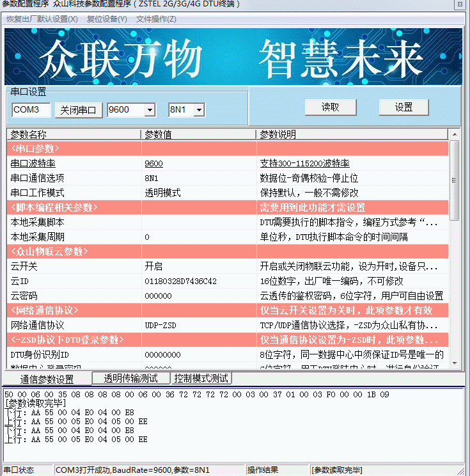Switch to the 控制模式测试 tab
470x476 pixels.
[201, 378]
